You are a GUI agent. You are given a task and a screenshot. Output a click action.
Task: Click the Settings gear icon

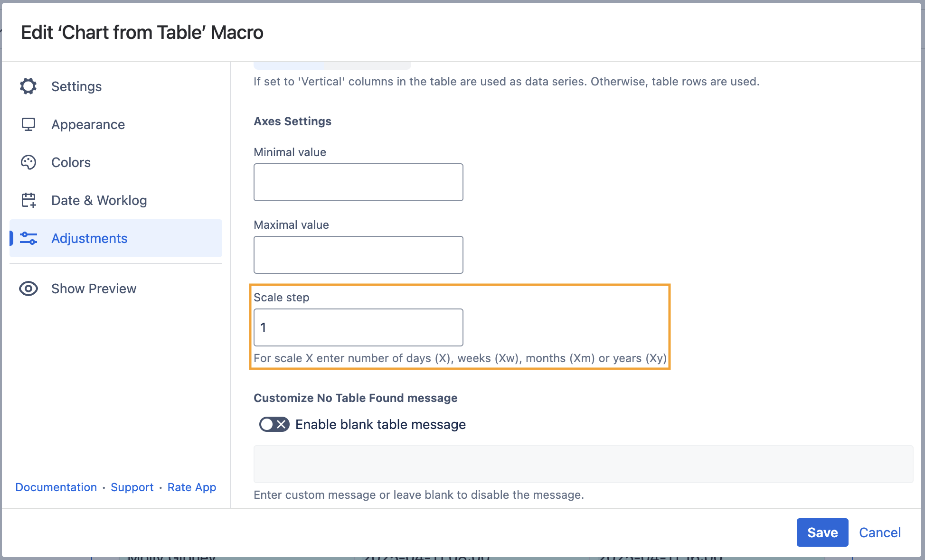click(x=28, y=86)
